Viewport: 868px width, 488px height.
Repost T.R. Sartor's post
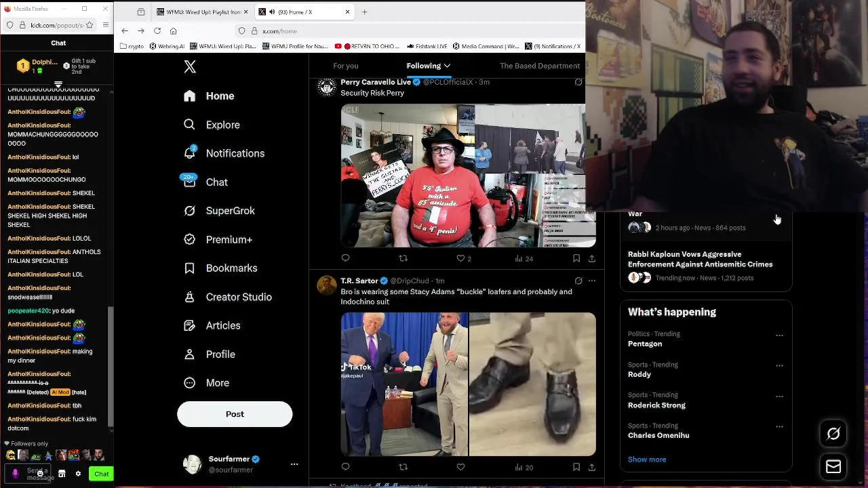pyautogui.click(x=403, y=467)
